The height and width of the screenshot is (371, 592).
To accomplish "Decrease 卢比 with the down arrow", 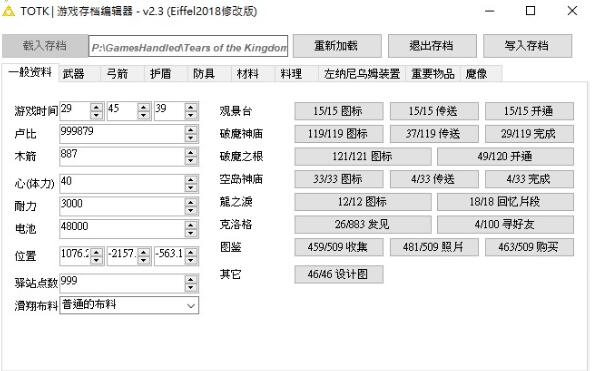I will [191, 139].
